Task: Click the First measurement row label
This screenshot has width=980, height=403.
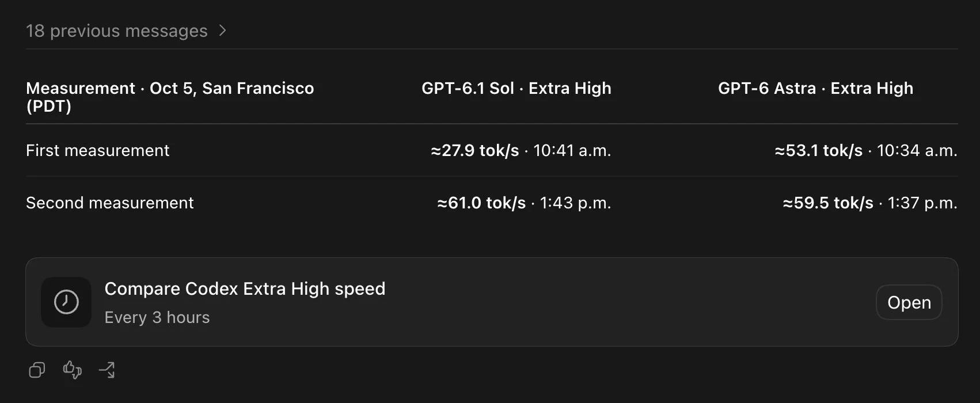Action: [x=98, y=150]
